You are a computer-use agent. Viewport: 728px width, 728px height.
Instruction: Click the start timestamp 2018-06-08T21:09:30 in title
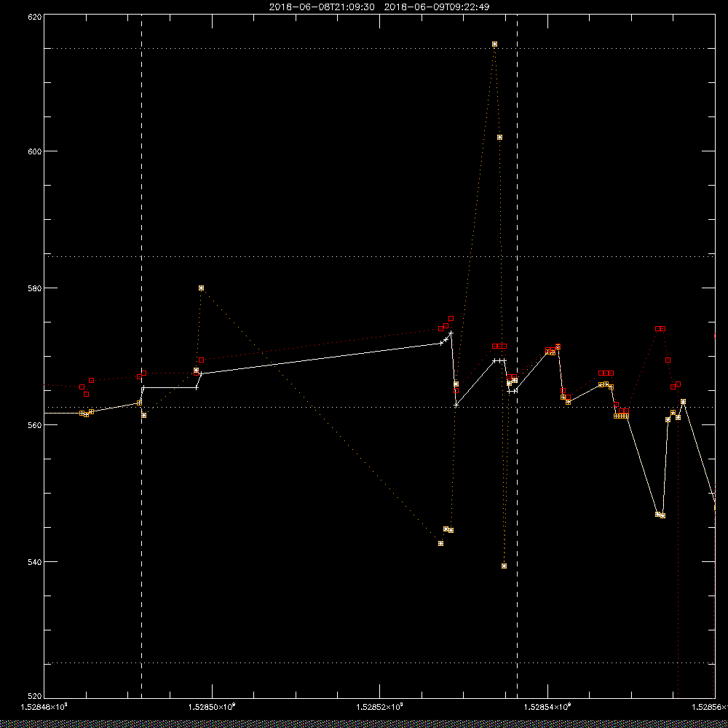(x=322, y=7)
